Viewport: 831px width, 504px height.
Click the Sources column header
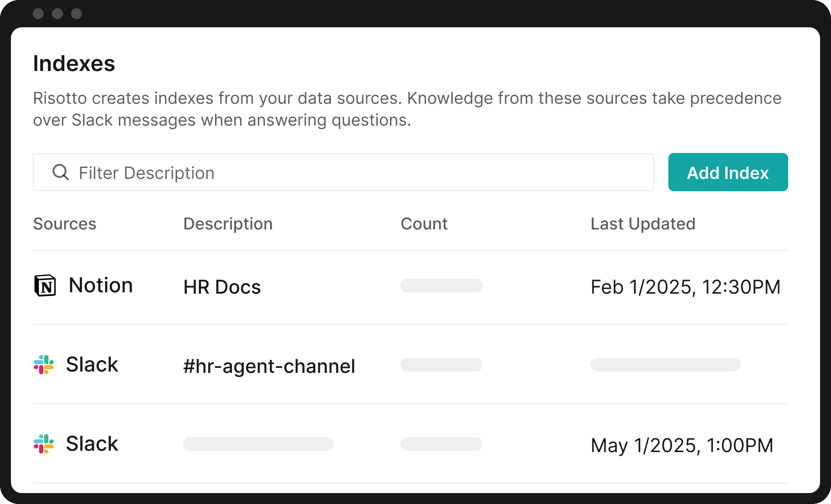tap(65, 224)
